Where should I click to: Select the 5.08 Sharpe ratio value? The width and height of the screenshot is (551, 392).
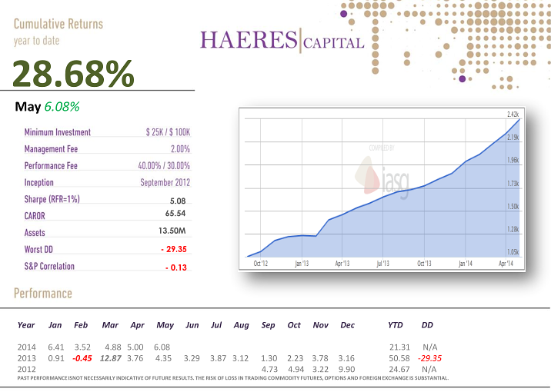[x=178, y=201]
